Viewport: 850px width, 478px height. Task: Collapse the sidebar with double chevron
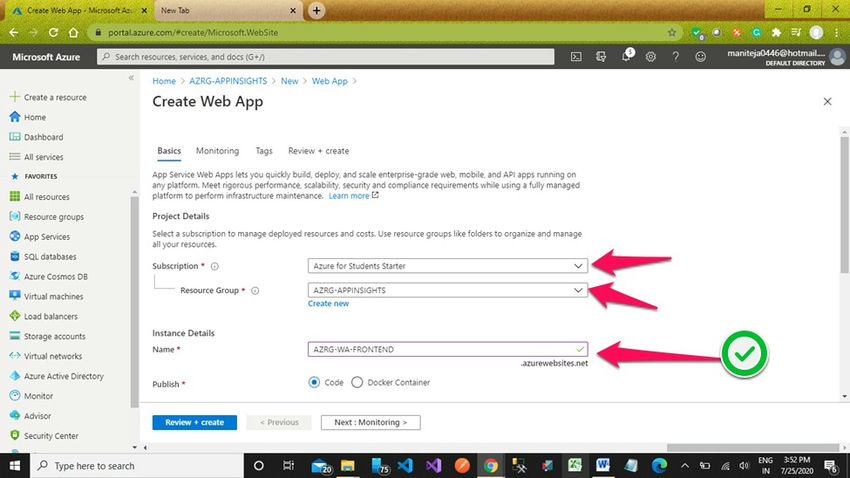(x=131, y=78)
